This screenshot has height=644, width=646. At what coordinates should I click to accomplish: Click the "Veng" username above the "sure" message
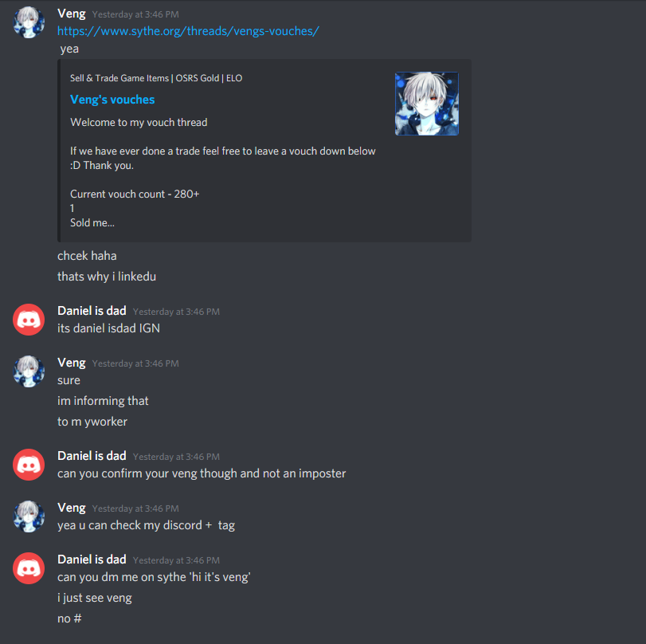71,363
